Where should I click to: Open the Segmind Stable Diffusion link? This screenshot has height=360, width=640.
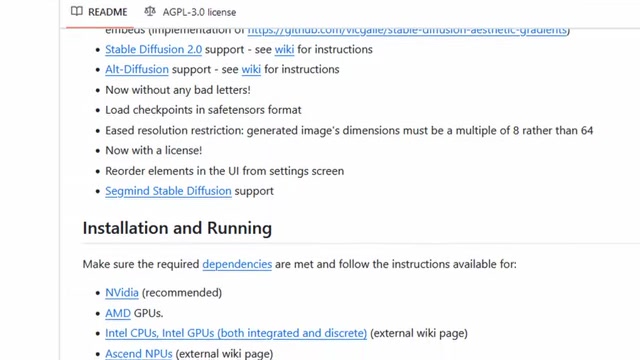(x=168, y=191)
